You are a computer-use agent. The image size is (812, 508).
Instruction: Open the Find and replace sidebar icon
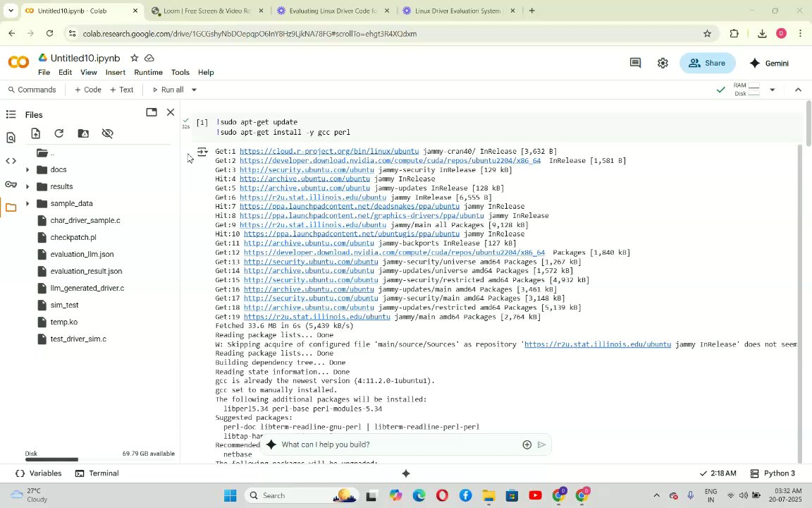11,138
